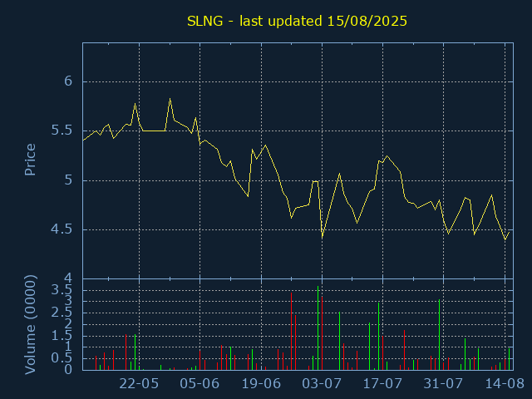Click the 17-07 date label

pyautogui.click(x=382, y=384)
